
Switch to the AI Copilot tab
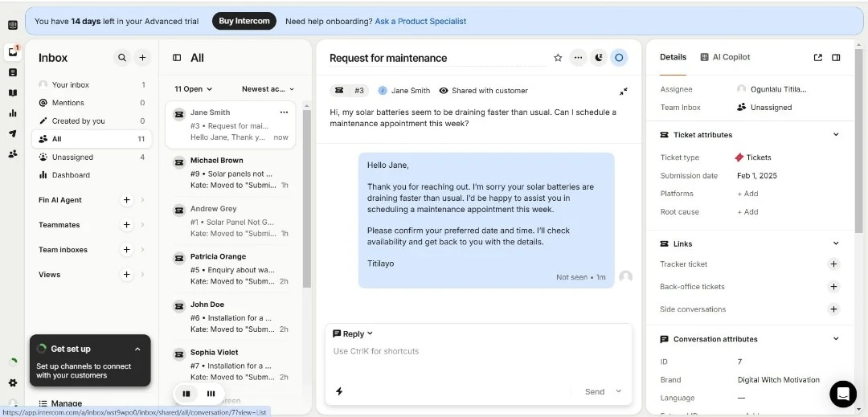(x=725, y=57)
